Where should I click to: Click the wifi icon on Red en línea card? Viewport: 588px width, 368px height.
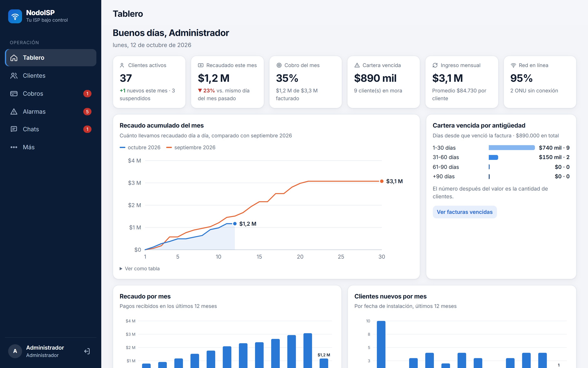[513, 65]
